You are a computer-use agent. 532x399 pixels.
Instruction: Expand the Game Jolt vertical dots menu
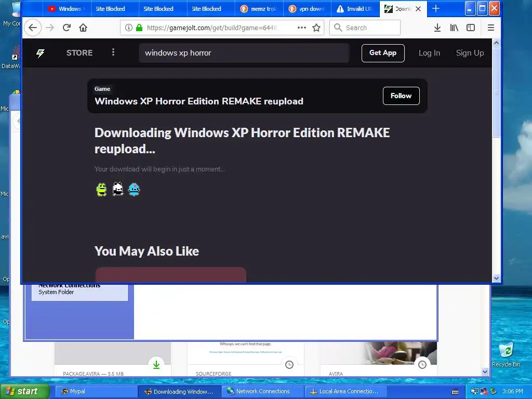(113, 52)
